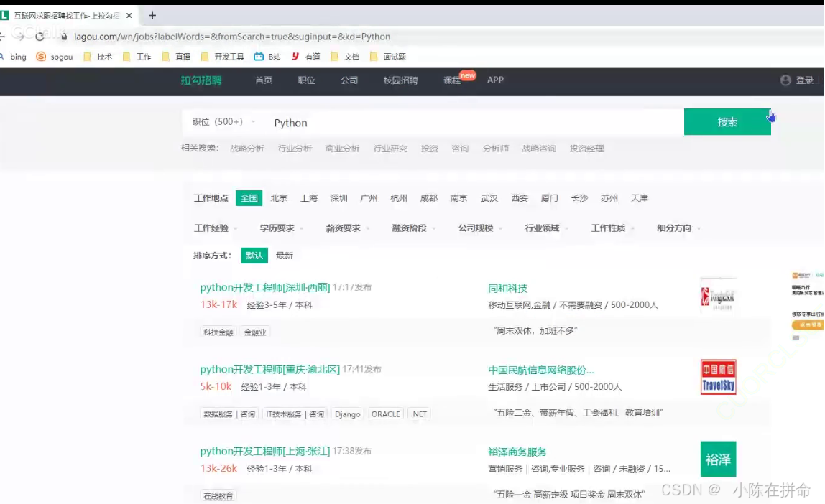Screen dimensions: 825x504
Task: Filter location by 上海
Action: tap(309, 198)
